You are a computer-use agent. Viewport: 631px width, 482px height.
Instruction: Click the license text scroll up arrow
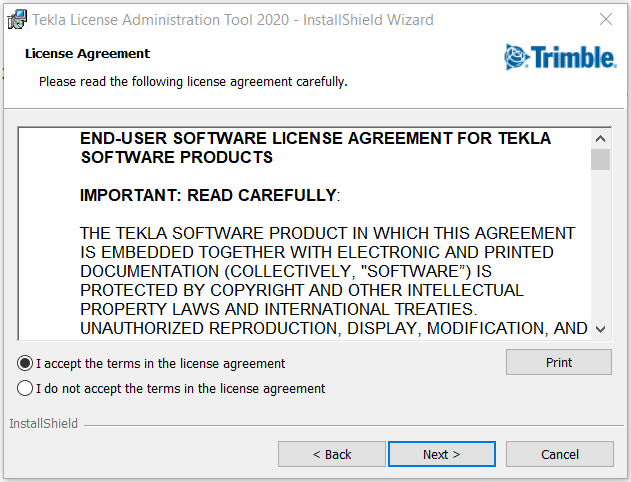[600, 139]
